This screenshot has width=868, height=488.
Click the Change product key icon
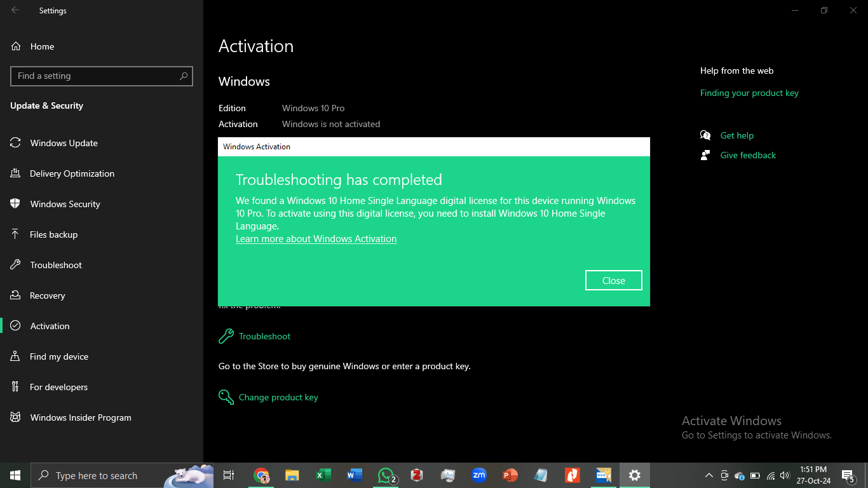(x=226, y=397)
